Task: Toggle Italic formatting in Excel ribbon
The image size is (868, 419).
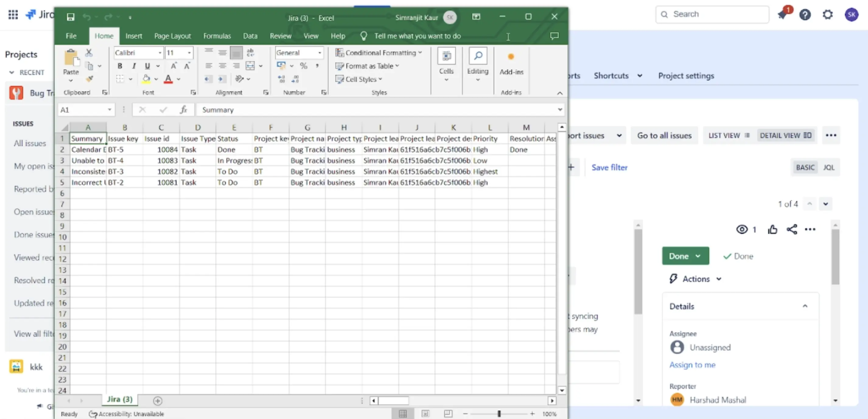Action: pyautogui.click(x=134, y=66)
